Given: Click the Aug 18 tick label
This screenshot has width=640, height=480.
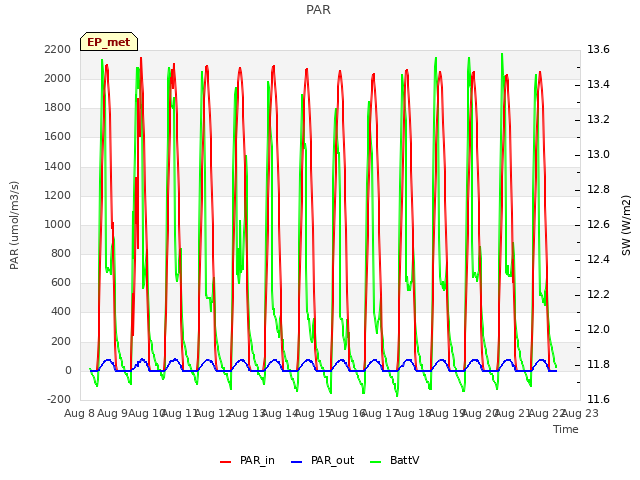Looking at the screenshot, I should pyautogui.click(x=413, y=413).
